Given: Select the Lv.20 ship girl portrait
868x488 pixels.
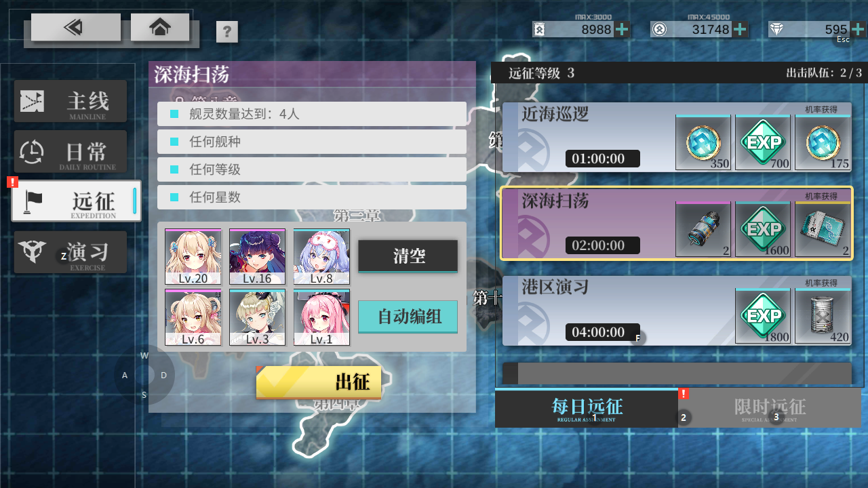Looking at the screenshot, I should tap(193, 257).
